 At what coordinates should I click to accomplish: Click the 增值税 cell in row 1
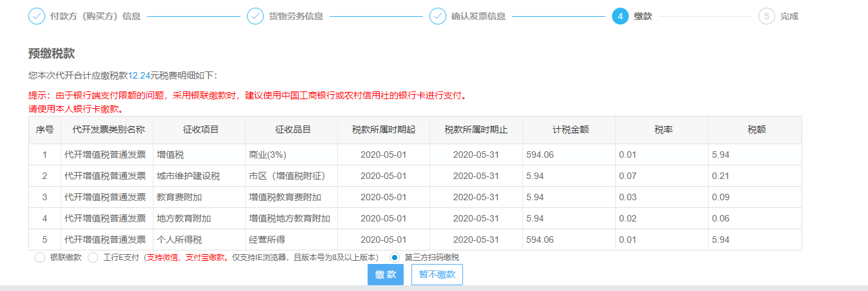pyautogui.click(x=199, y=155)
